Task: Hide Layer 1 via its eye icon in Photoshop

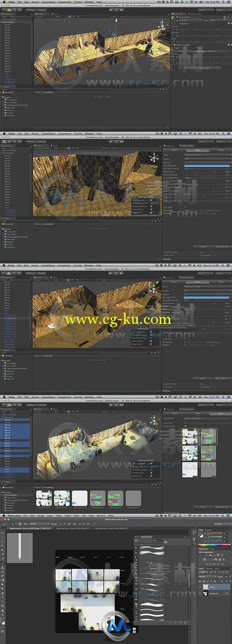Action: (200, 587)
